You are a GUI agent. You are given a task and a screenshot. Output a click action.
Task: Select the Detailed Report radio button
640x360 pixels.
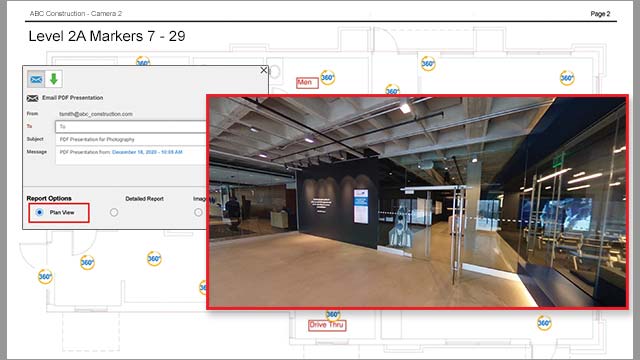[x=114, y=212]
